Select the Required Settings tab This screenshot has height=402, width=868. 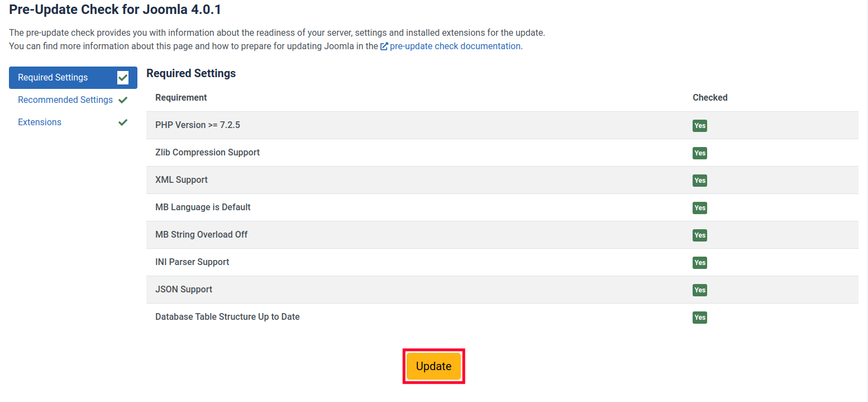[x=53, y=78]
